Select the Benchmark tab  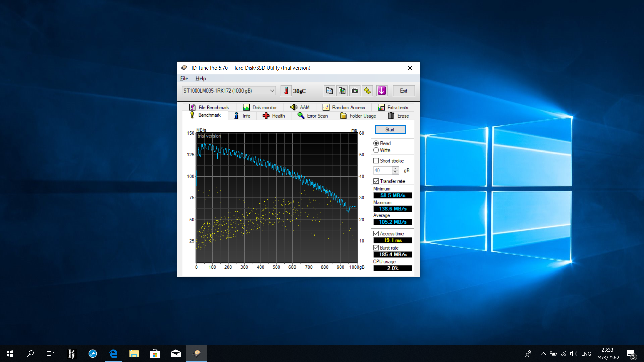click(205, 115)
